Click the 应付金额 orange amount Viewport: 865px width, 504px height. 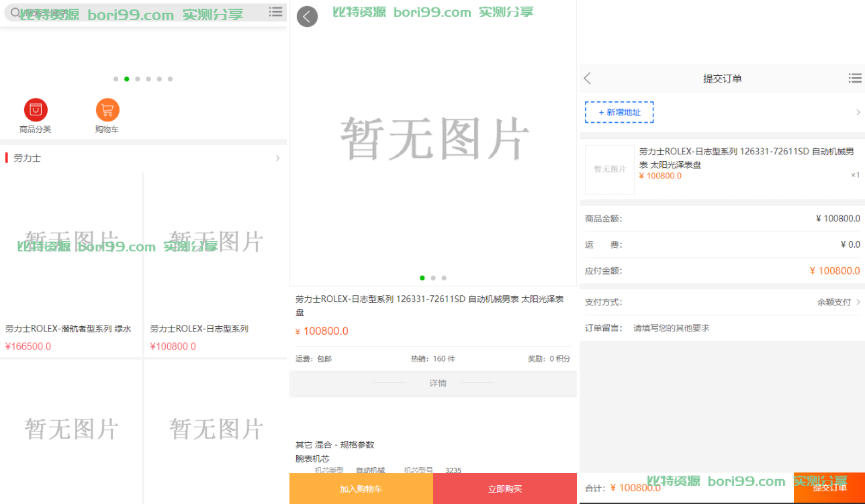pos(835,270)
